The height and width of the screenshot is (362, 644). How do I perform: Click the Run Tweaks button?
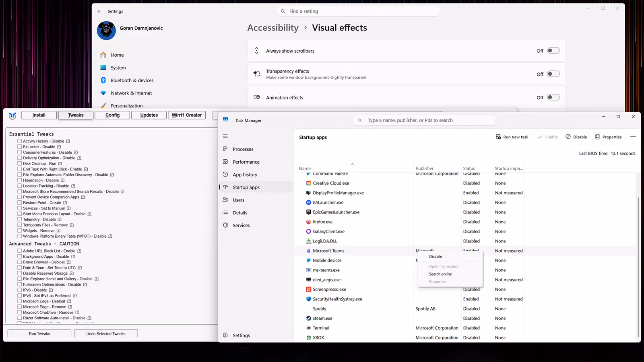[x=39, y=334]
